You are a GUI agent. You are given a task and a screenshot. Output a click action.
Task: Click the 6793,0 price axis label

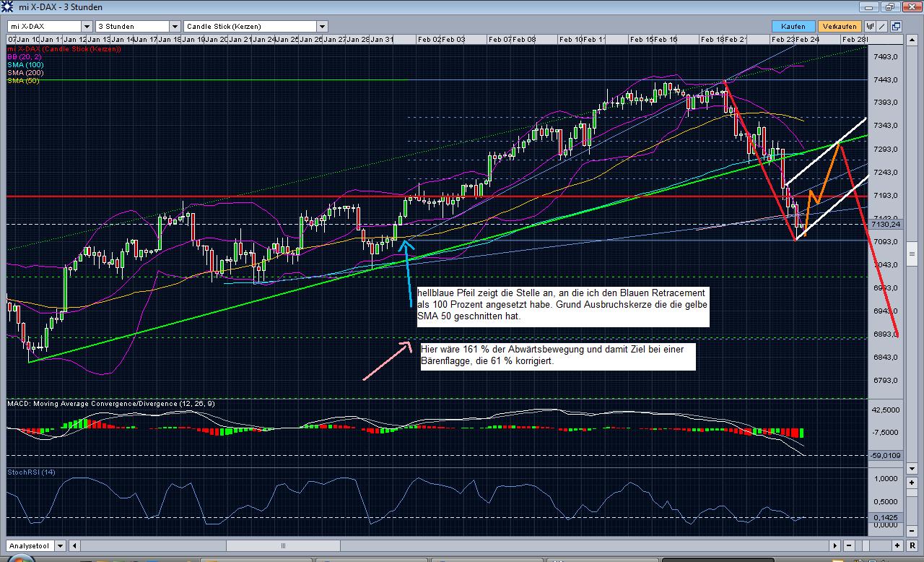pos(885,380)
